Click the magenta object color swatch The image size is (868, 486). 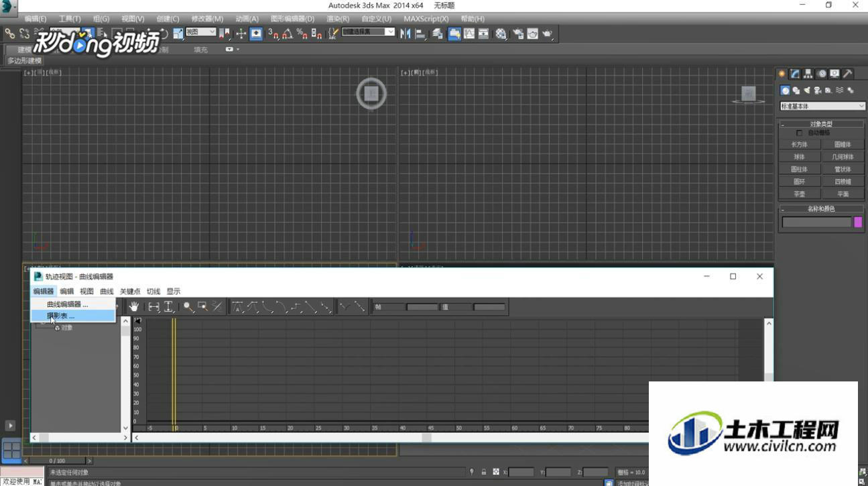click(858, 222)
